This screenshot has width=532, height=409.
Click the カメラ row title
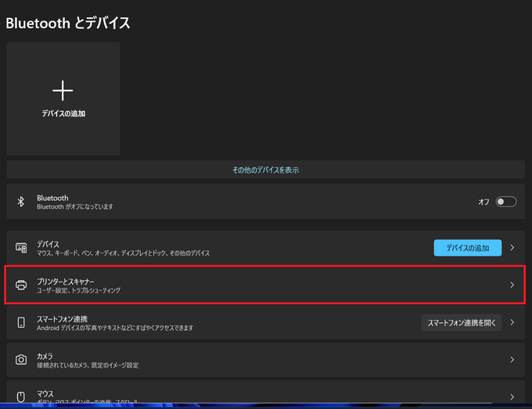[45, 356]
